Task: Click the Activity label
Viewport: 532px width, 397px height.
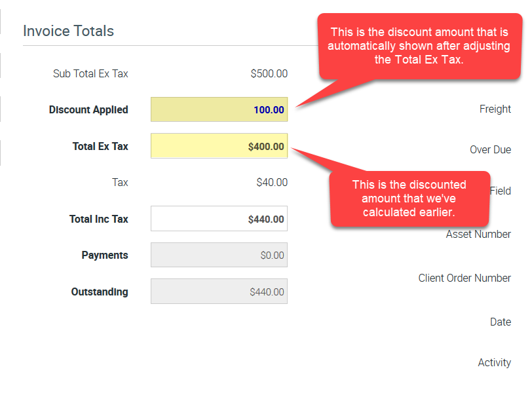Action: (x=494, y=362)
